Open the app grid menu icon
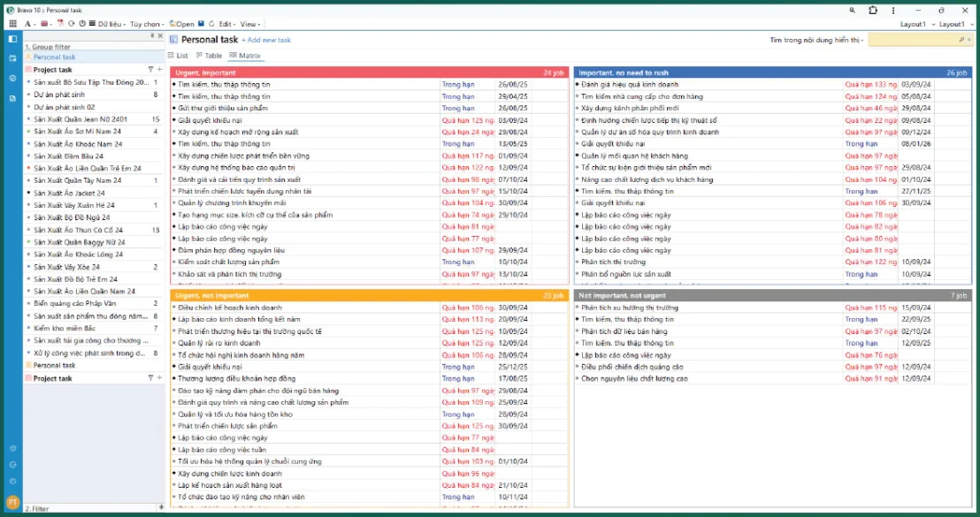The height and width of the screenshot is (517, 980). point(12,24)
